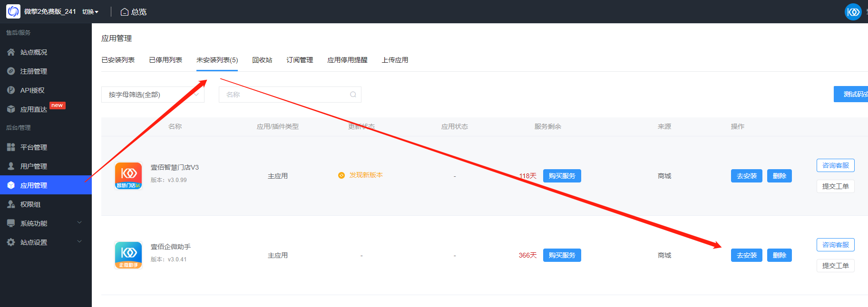
Task: Click the WeEngine logo icon at top left
Action: 13,11
